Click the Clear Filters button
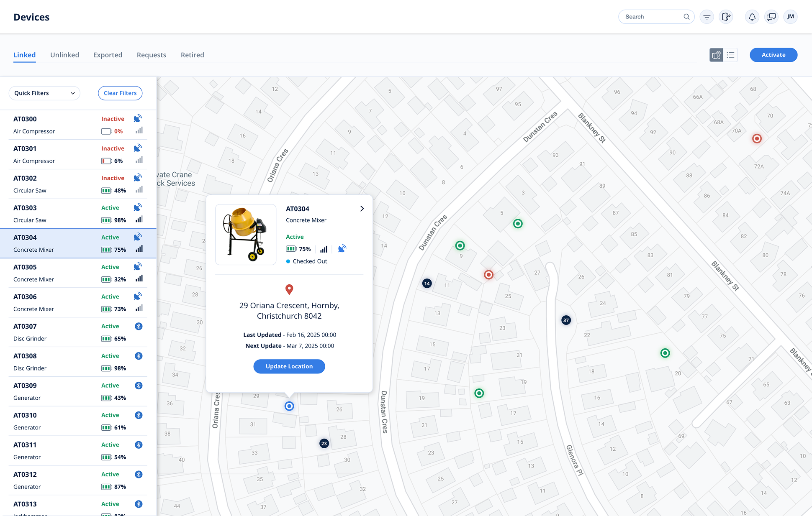 120,93
